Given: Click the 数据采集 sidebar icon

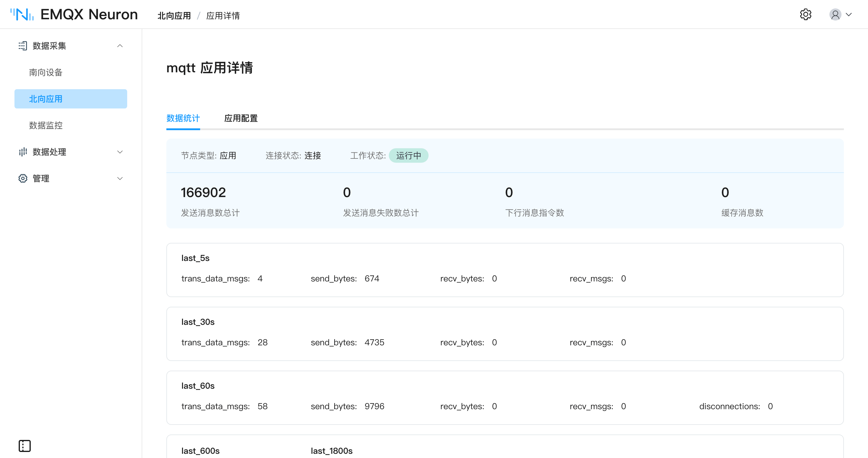Looking at the screenshot, I should pyautogui.click(x=23, y=46).
